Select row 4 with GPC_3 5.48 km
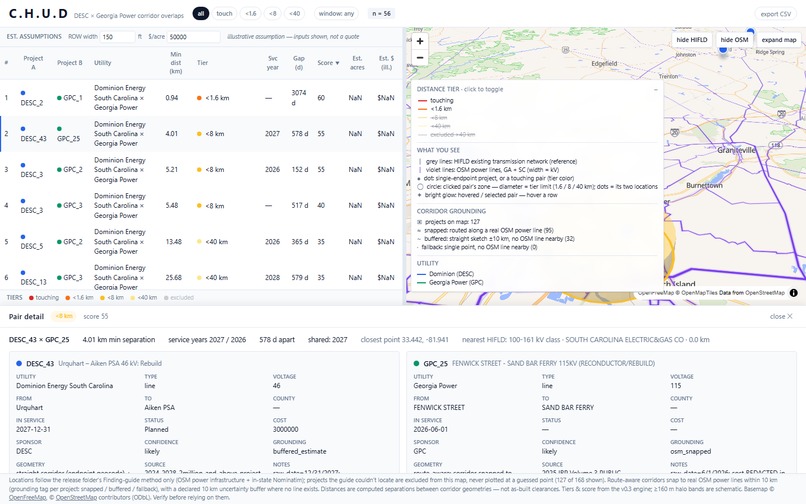This screenshot has height=504, width=806. coord(201,206)
